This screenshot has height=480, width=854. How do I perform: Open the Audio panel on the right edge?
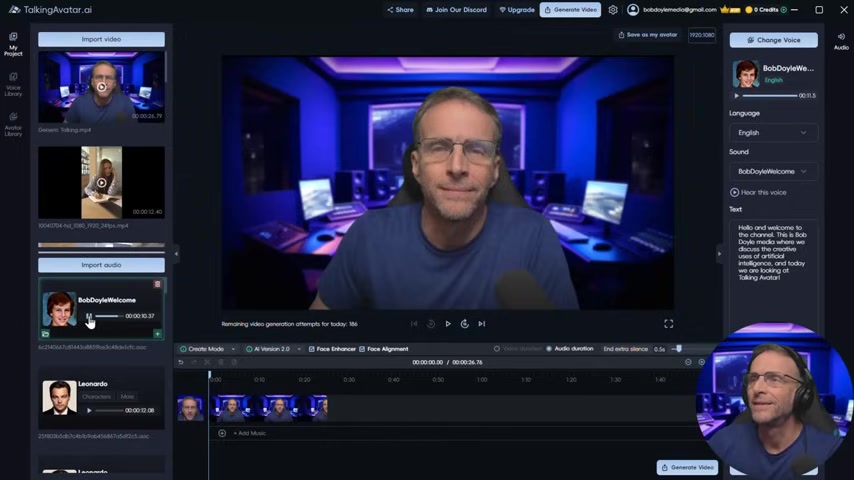pyautogui.click(x=841, y=41)
